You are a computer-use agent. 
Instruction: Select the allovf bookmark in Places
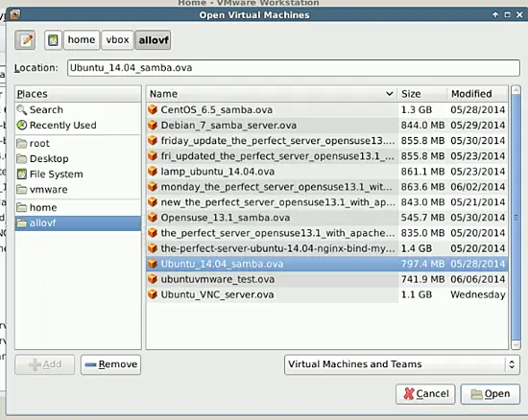pos(78,223)
